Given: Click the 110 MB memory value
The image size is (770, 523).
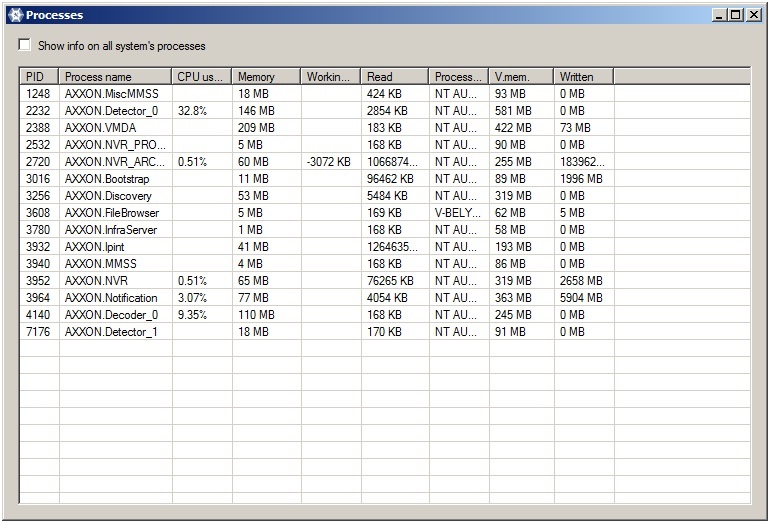Looking at the screenshot, I should [256, 315].
